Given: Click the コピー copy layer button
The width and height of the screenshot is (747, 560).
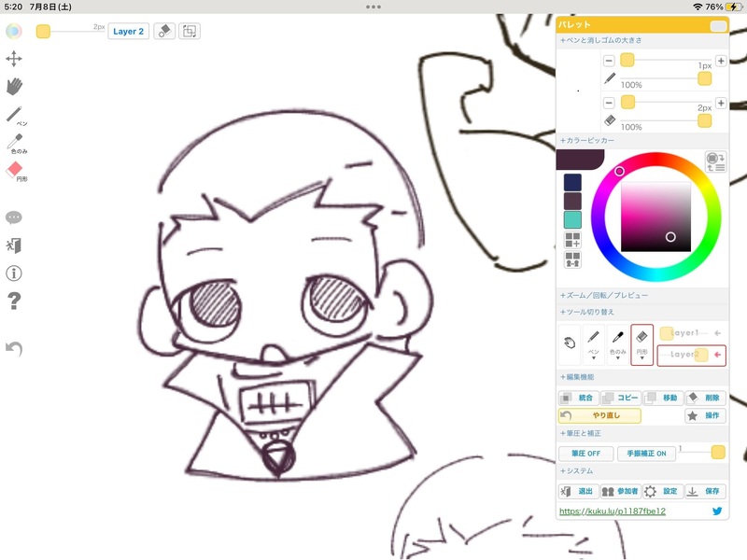Looking at the screenshot, I should [x=621, y=398].
